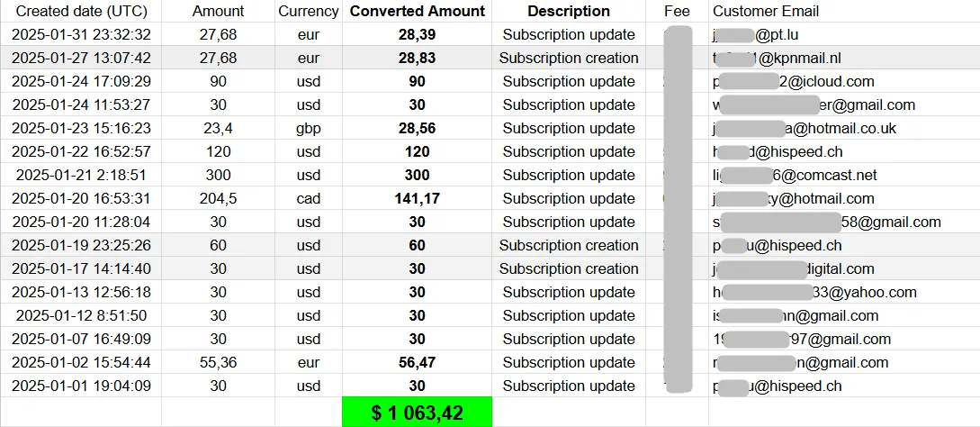The width and height of the screenshot is (980, 427).
Task: Select the "Converted Amount" column header
Action: point(417,12)
